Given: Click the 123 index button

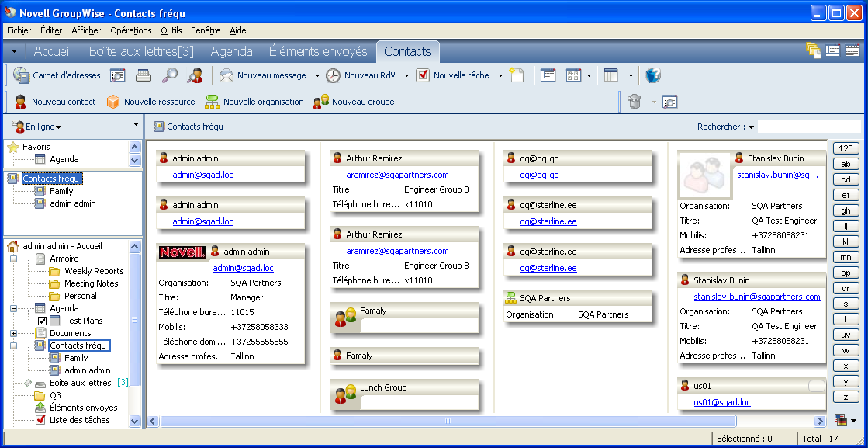Looking at the screenshot, I should tap(846, 148).
